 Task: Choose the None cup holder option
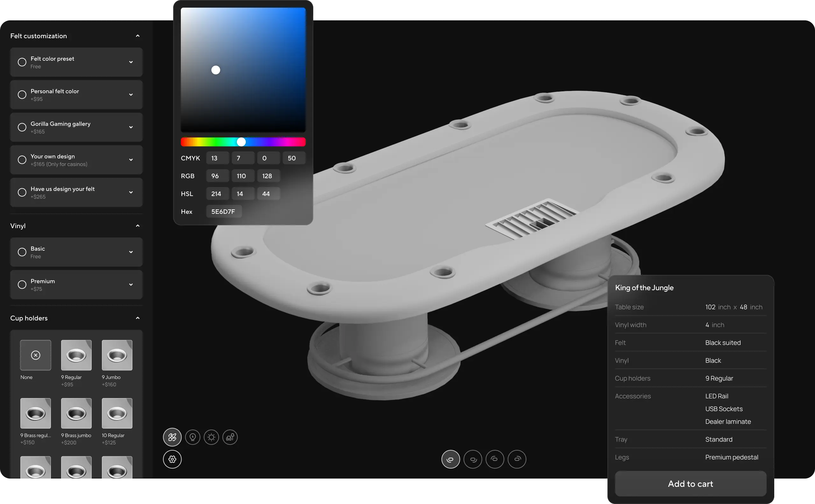pyautogui.click(x=36, y=355)
